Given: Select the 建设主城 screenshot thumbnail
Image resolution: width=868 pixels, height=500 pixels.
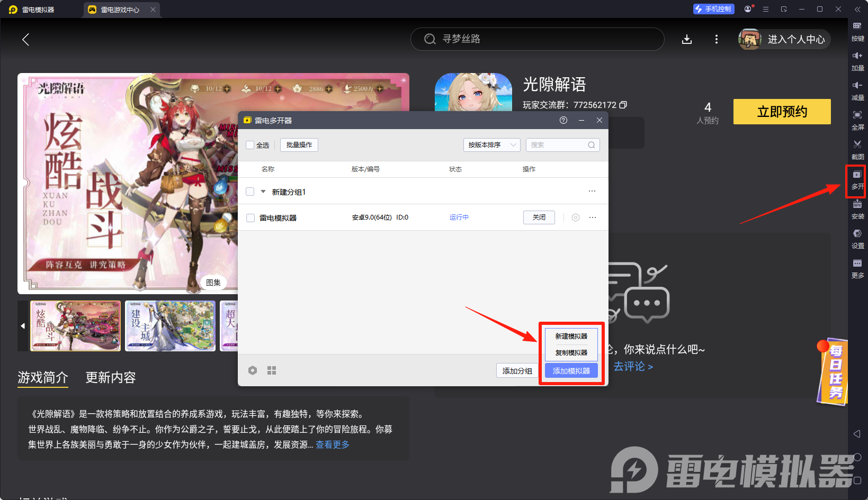Looking at the screenshot, I should coord(170,326).
